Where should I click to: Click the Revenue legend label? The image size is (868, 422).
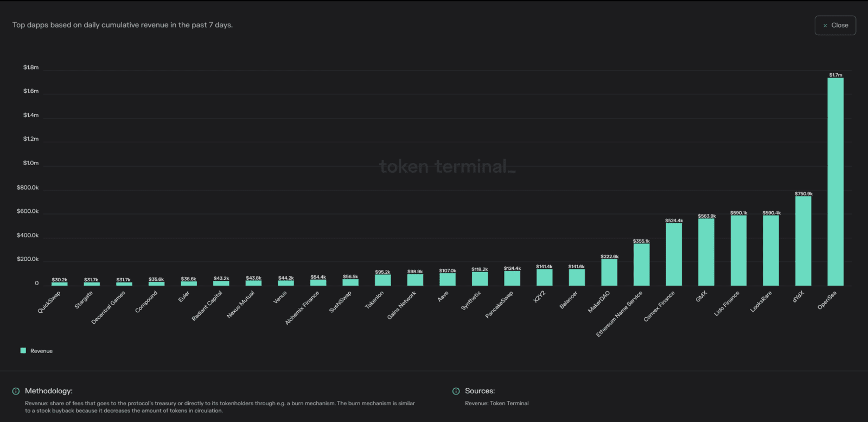click(41, 351)
